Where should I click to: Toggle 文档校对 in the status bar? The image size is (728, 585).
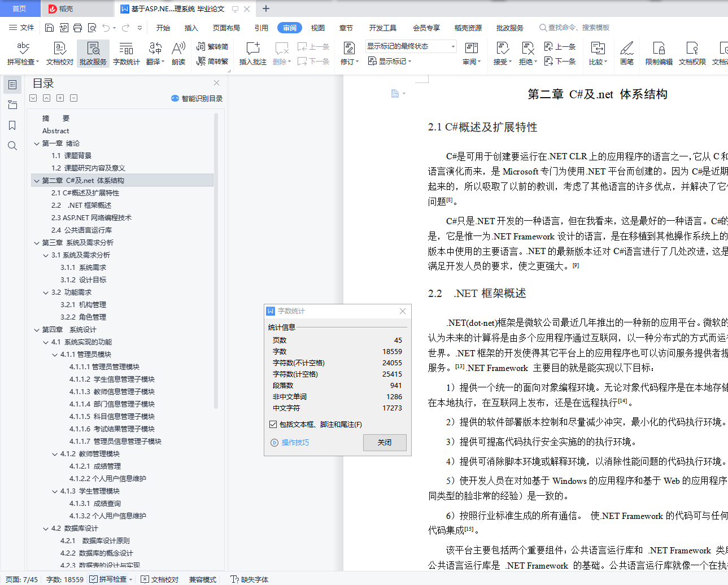point(159,579)
